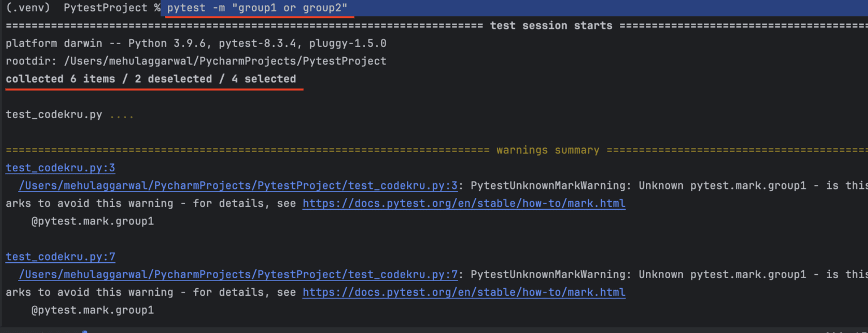Click the first @pytest.mark.group1 decorator text
Viewport: 868px width, 333px height.
point(92,220)
